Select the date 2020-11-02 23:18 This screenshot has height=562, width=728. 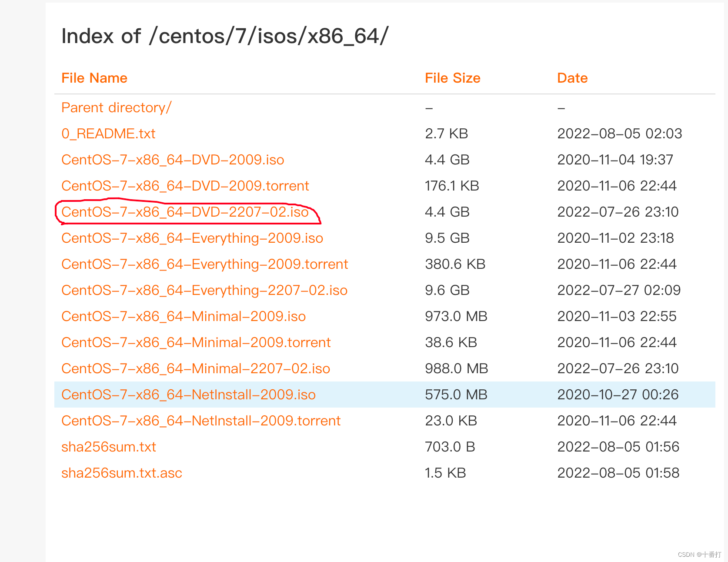pyautogui.click(x=615, y=238)
